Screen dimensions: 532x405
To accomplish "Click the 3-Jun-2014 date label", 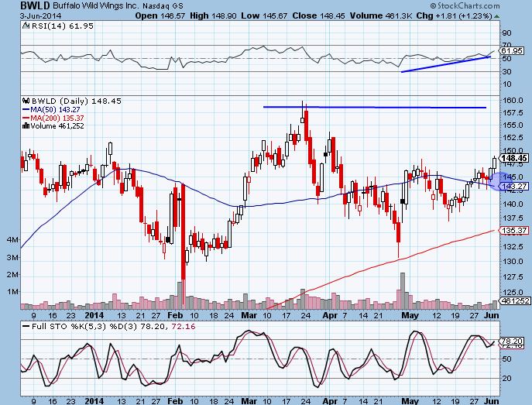I will click(40, 16).
